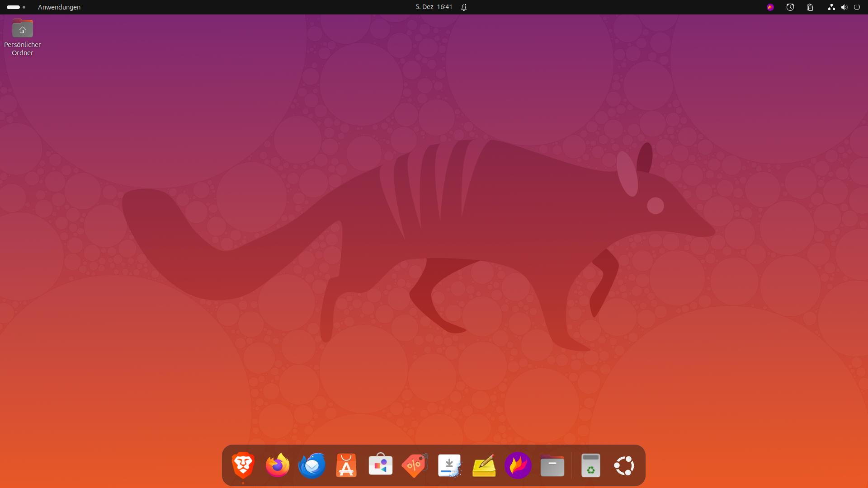Open Brave browser from the dock

[x=243, y=465]
